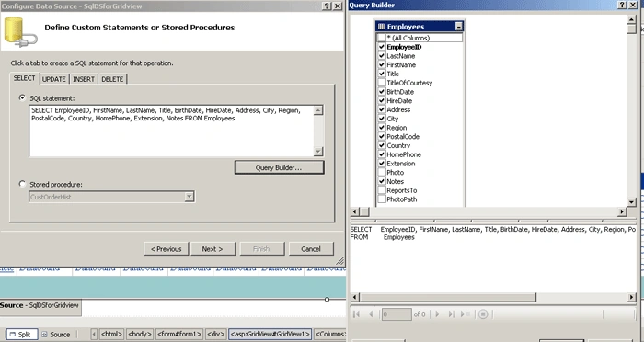Select the <html> tag in navigator
644x342 pixels.
[x=111, y=335]
